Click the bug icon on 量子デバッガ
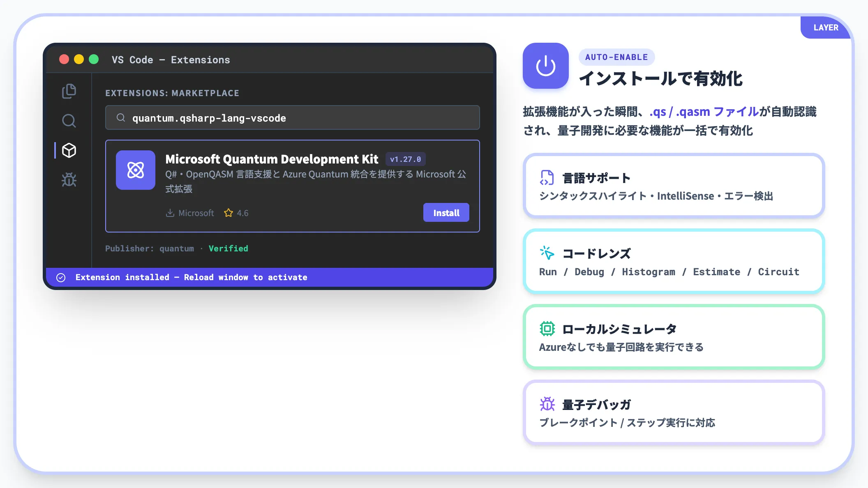The height and width of the screenshot is (488, 868). click(x=547, y=404)
